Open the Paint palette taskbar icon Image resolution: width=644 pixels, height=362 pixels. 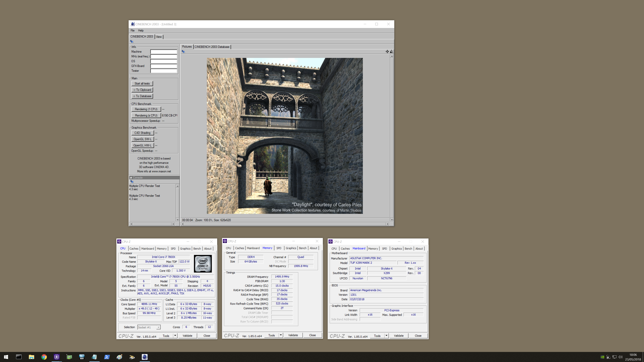[120, 357]
